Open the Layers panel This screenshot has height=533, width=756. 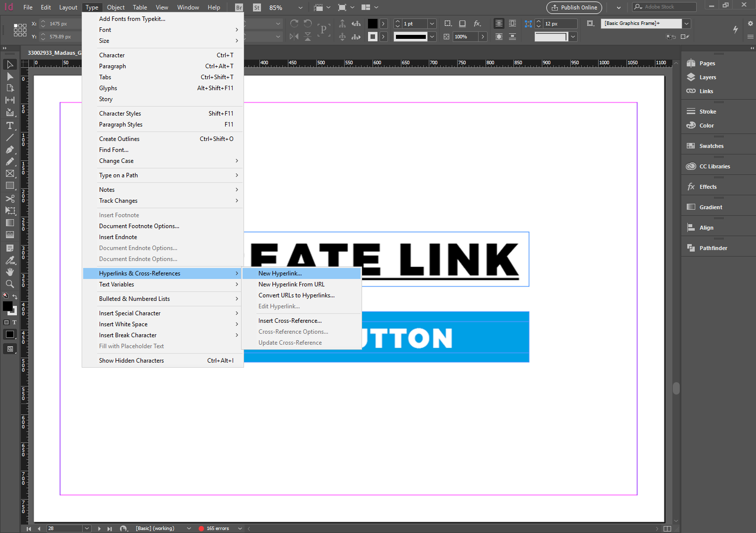pyautogui.click(x=707, y=77)
